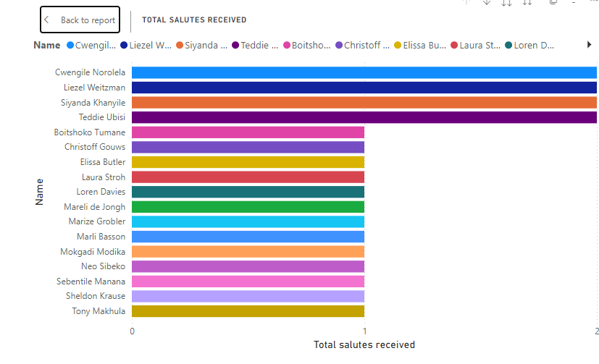Click the orange Siyanda legend marker
Image resolution: width=599 pixels, height=364 pixels.
[x=179, y=45]
